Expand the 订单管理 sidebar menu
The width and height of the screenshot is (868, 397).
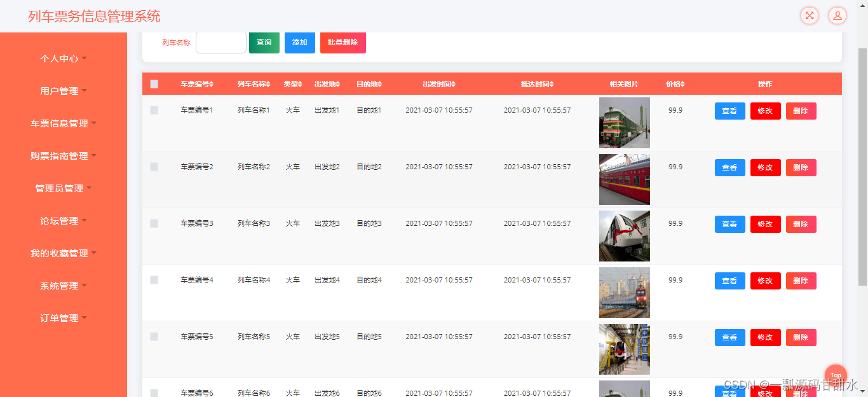(x=64, y=318)
